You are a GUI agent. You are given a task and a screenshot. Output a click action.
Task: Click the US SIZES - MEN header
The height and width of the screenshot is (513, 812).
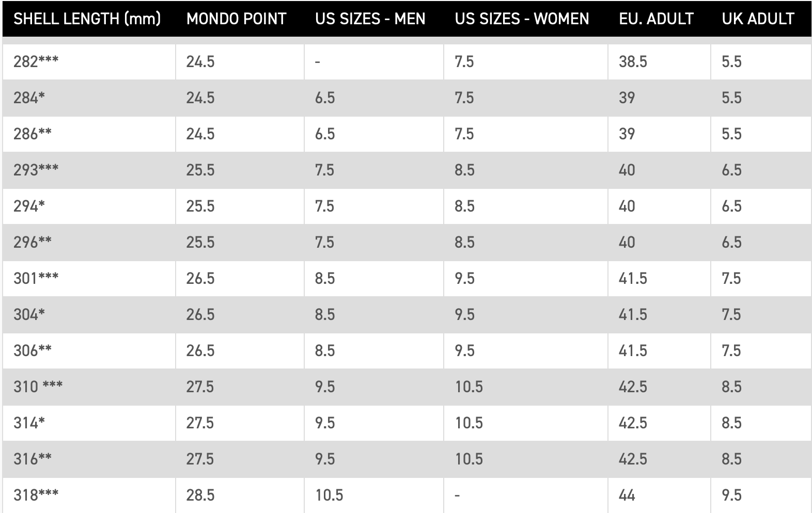point(370,19)
